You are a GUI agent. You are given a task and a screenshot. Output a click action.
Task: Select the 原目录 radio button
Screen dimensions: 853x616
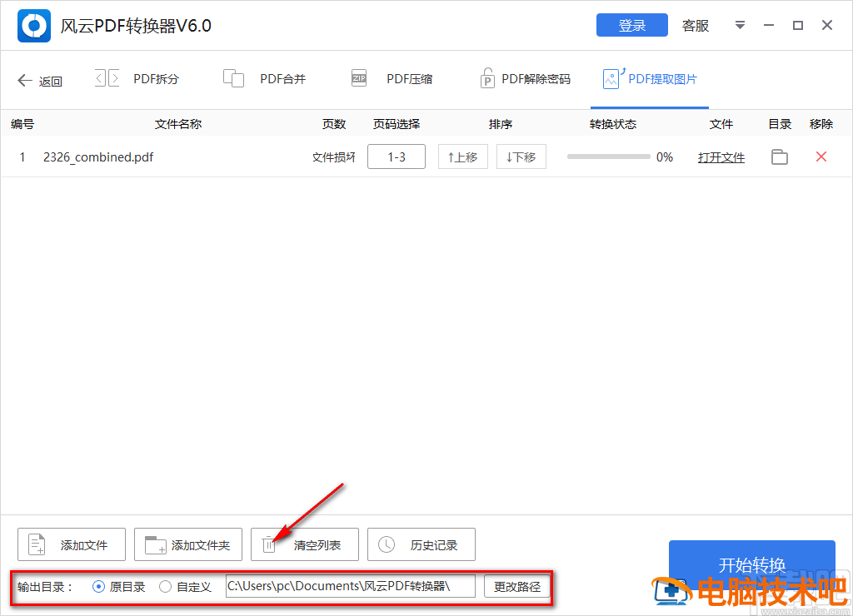coord(98,587)
